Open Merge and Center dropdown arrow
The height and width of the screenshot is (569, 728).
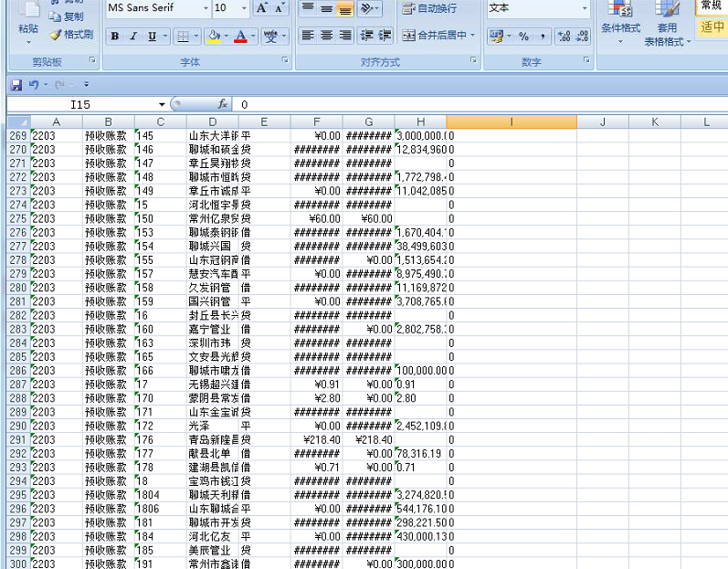pos(472,36)
